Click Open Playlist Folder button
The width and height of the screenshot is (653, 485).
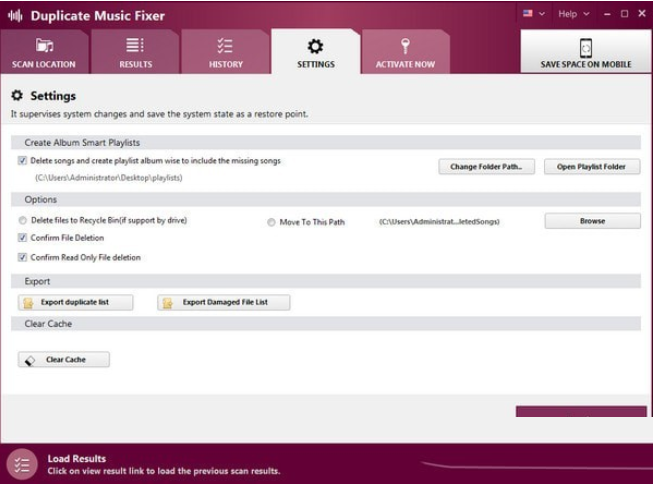592,167
